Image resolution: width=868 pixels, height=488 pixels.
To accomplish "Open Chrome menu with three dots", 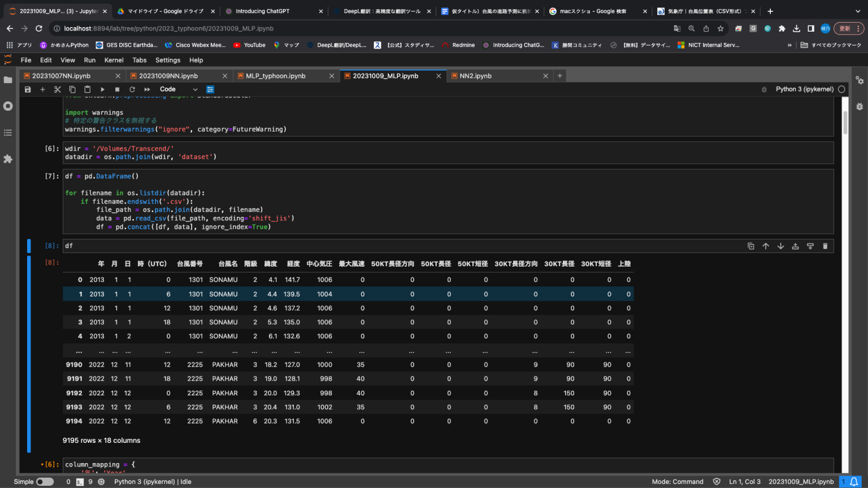I will (x=859, y=28).
